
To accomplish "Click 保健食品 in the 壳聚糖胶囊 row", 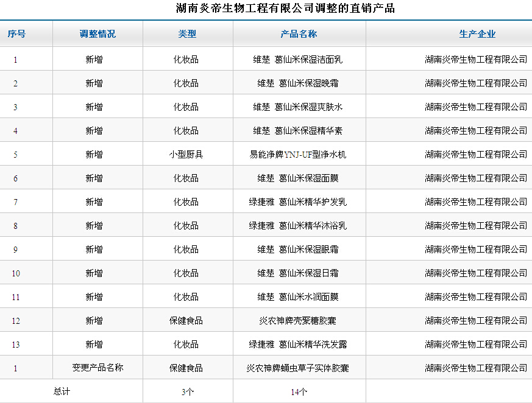I will coord(186,321).
